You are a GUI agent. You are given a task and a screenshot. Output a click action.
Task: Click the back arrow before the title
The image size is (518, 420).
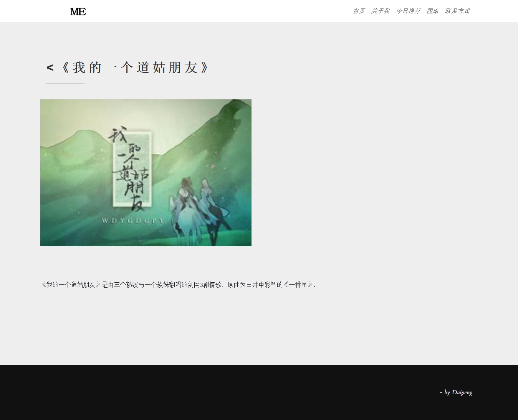click(x=50, y=68)
